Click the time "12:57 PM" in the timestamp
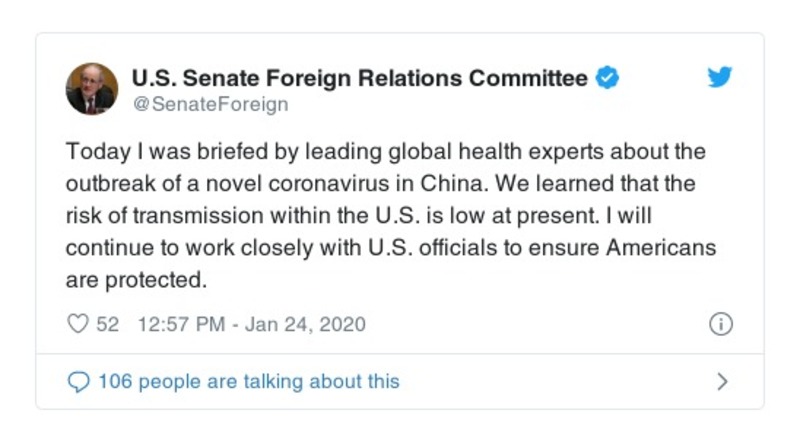Image resolution: width=800 pixels, height=445 pixels. (x=181, y=324)
